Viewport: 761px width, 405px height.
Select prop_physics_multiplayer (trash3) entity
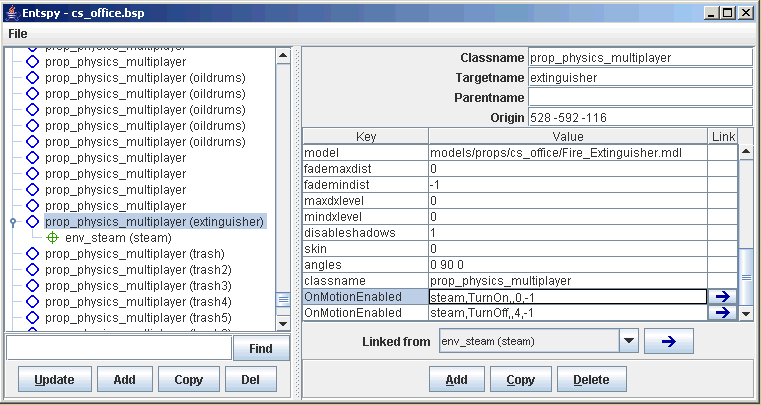coord(138,286)
